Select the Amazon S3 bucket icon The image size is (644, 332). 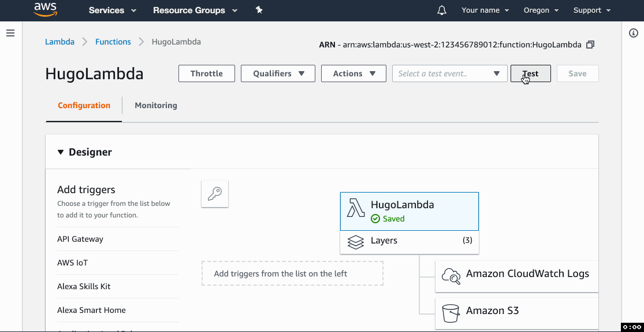[x=451, y=312]
